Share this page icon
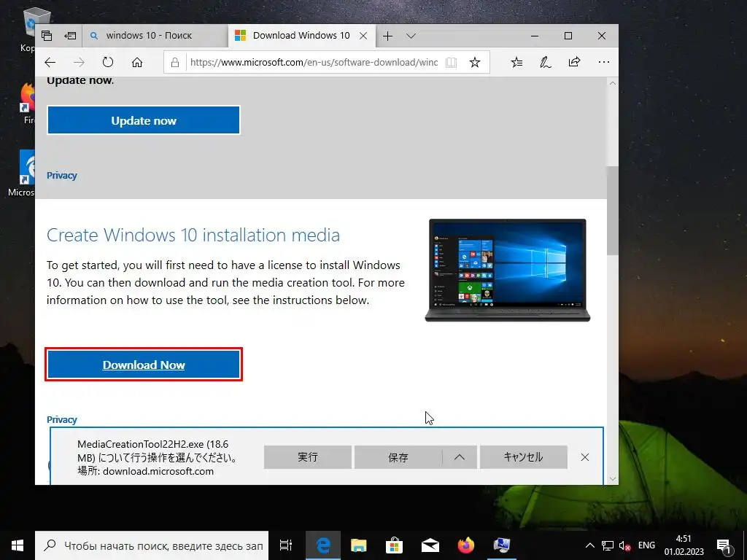The width and height of the screenshot is (747, 560). [x=575, y=62]
